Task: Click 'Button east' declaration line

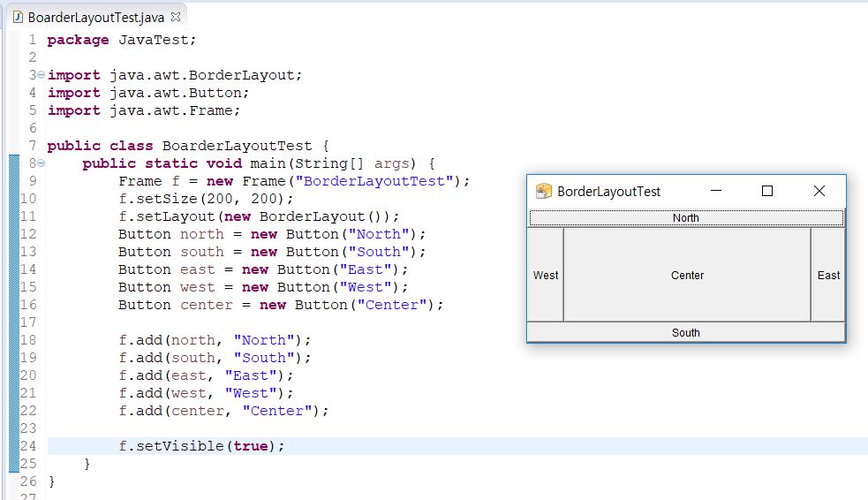Action: click(x=263, y=269)
